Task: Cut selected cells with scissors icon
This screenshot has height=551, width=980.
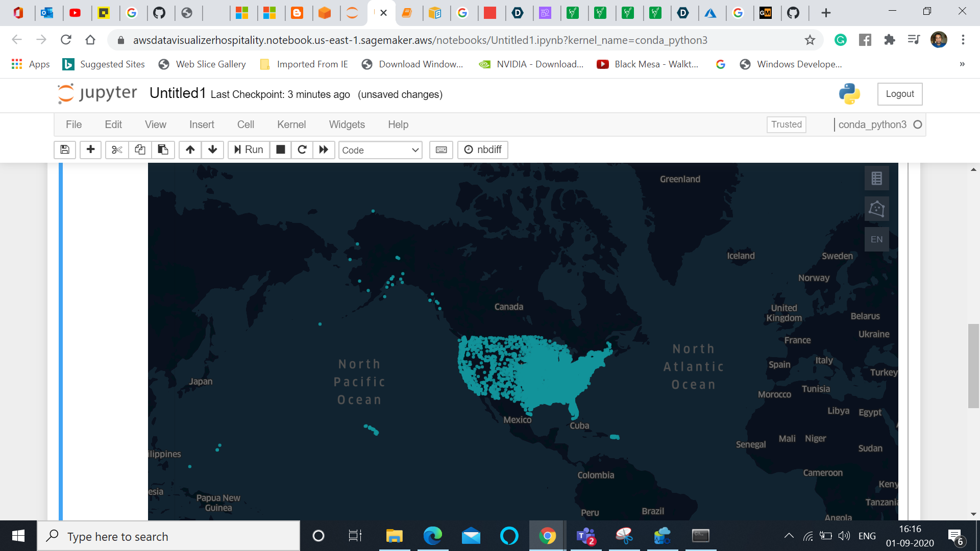Action: [x=117, y=149]
